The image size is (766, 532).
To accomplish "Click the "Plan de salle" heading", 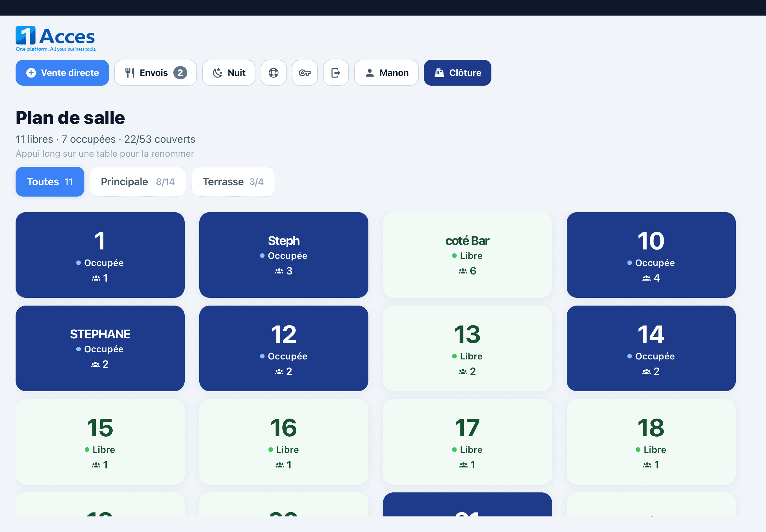I will (x=70, y=118).
